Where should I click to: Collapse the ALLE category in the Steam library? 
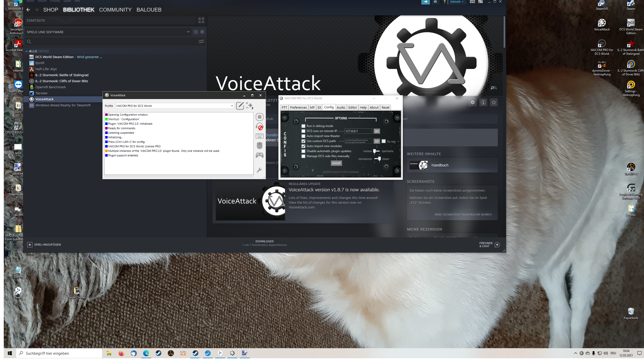[x=27, y=51]
